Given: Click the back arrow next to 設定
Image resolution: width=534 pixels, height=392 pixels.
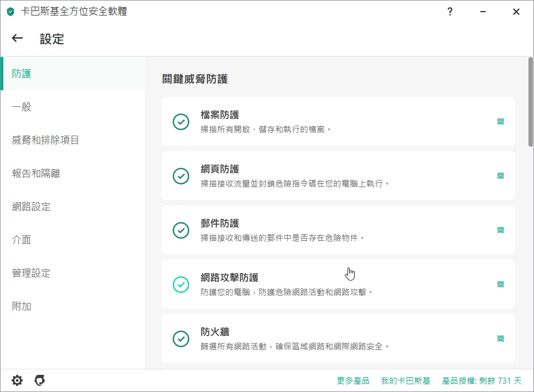Looking at the screenshot, I should coord(18,38).
